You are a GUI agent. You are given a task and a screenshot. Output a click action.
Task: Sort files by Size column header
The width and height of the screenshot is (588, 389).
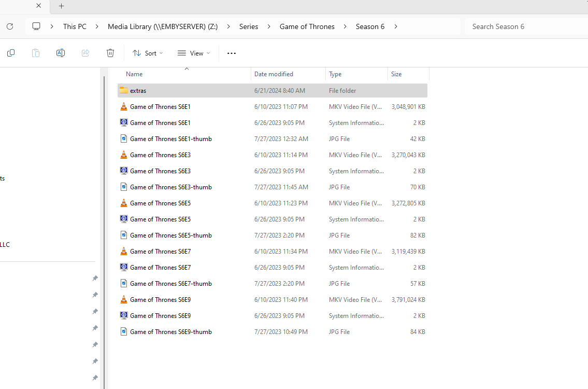pos(396,74)
